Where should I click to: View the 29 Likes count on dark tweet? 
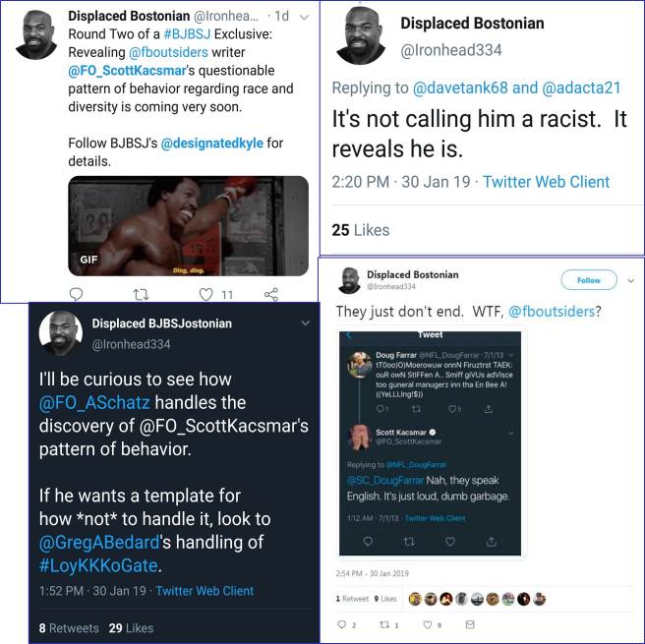tap(131, 628)
